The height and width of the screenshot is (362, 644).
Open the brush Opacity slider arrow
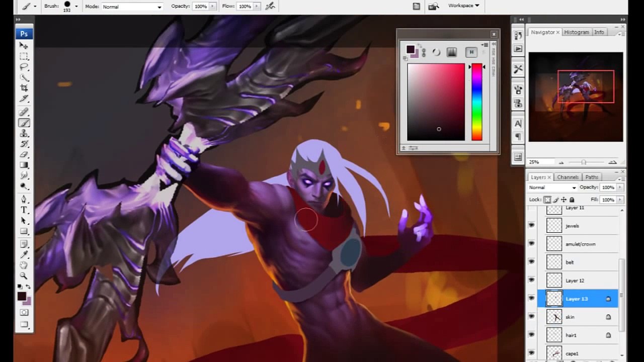212,7
